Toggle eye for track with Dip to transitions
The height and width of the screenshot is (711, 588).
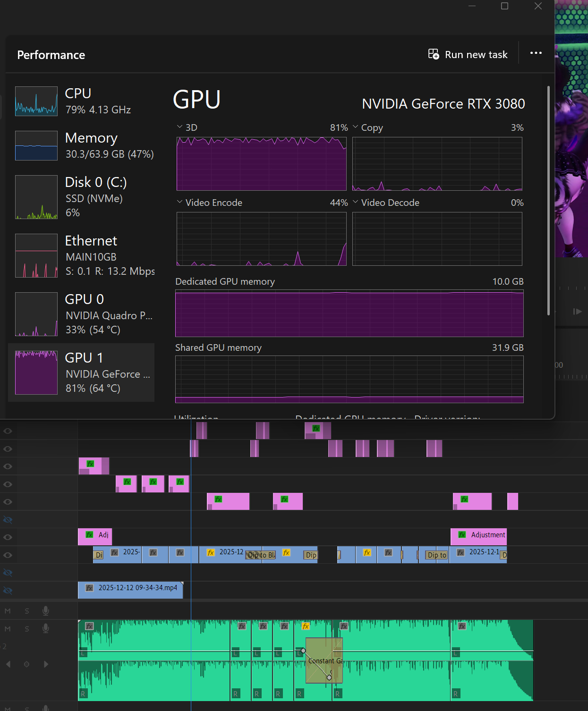pyautogui.click(x=8, y=555)
